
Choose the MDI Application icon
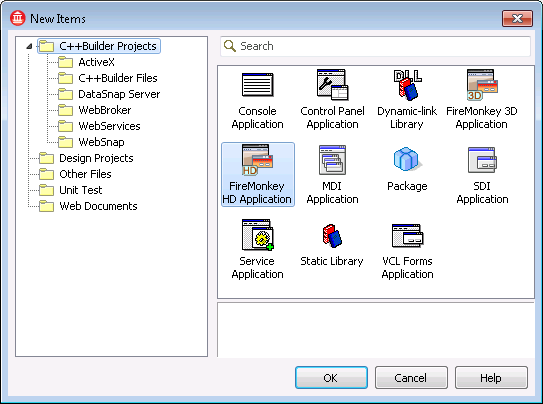332,160
